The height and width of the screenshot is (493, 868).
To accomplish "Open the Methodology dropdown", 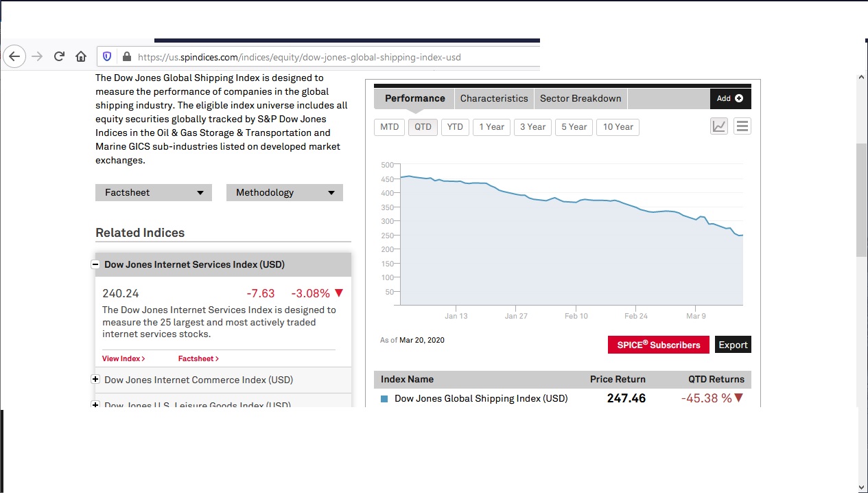I will pos(284,193).
